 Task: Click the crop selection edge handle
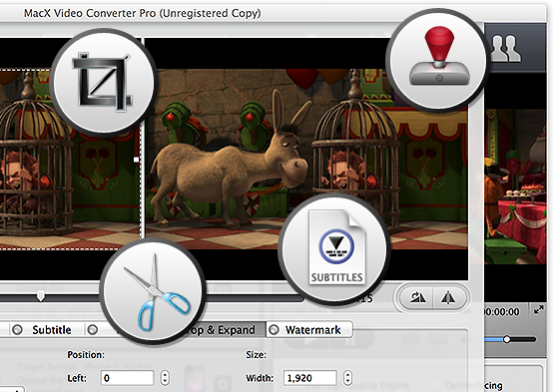[137, 160]
